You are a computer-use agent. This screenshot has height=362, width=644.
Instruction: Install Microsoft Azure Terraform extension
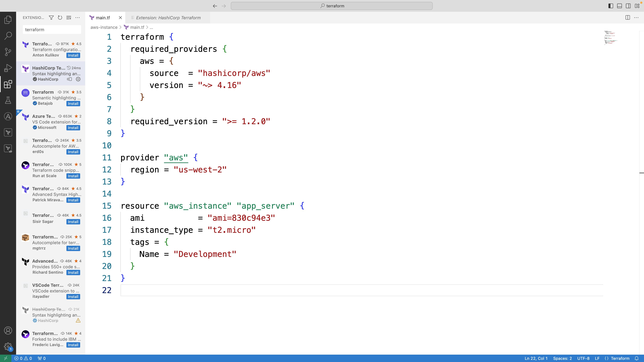tap(73, 128)
